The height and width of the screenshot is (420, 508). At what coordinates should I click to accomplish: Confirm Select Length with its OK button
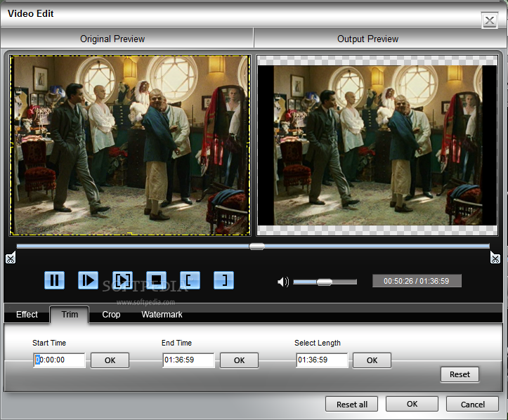[372, 360]
